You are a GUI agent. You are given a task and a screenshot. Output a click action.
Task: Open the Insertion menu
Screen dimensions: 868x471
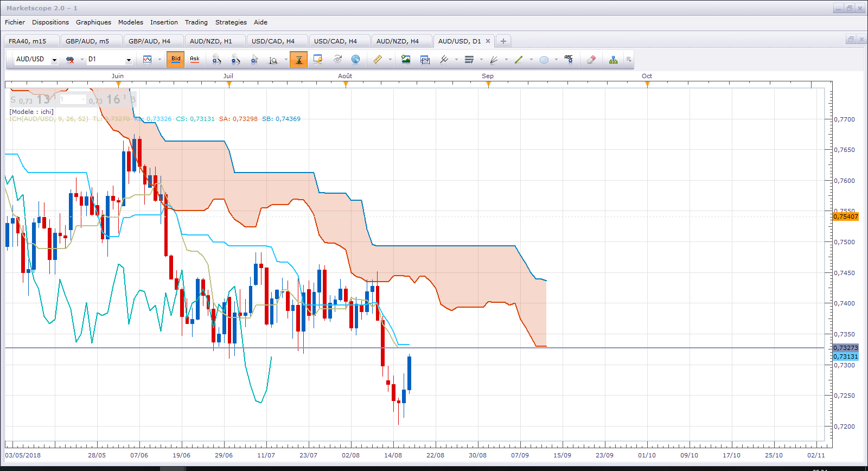pyautogui.click(x=164, y=22)
